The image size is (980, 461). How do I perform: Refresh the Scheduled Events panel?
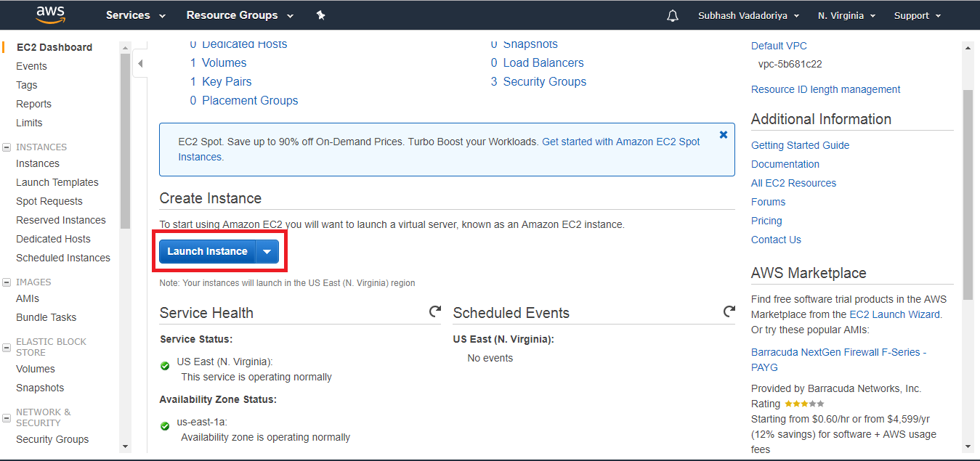click(x=729, y=311)
